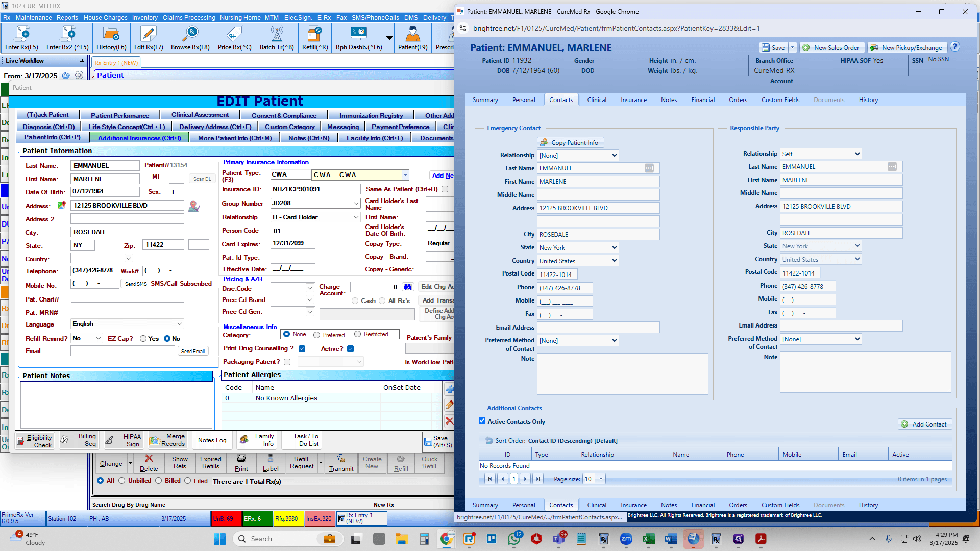This screenshot has height=551, width=980.
Task: Switch to the Financial tab at top
Action: (x=703, y=100)
